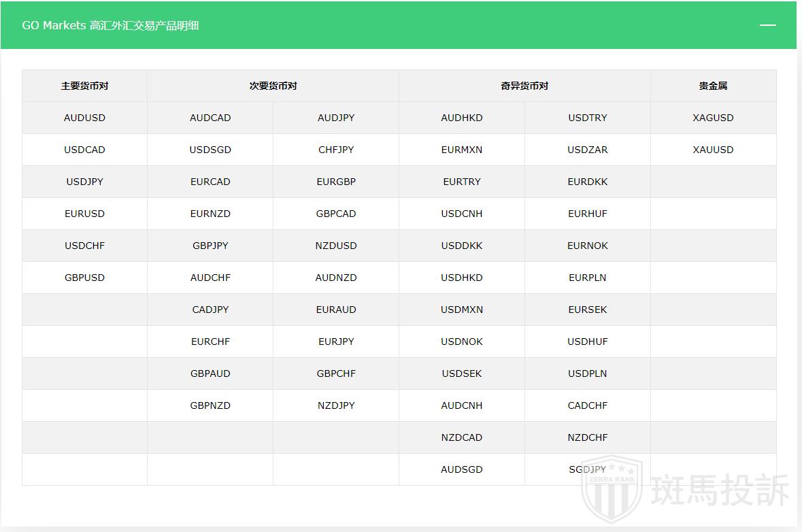Click the XAGUSD silver cell
The image size is (802, 532).
(x=714, y=118)
